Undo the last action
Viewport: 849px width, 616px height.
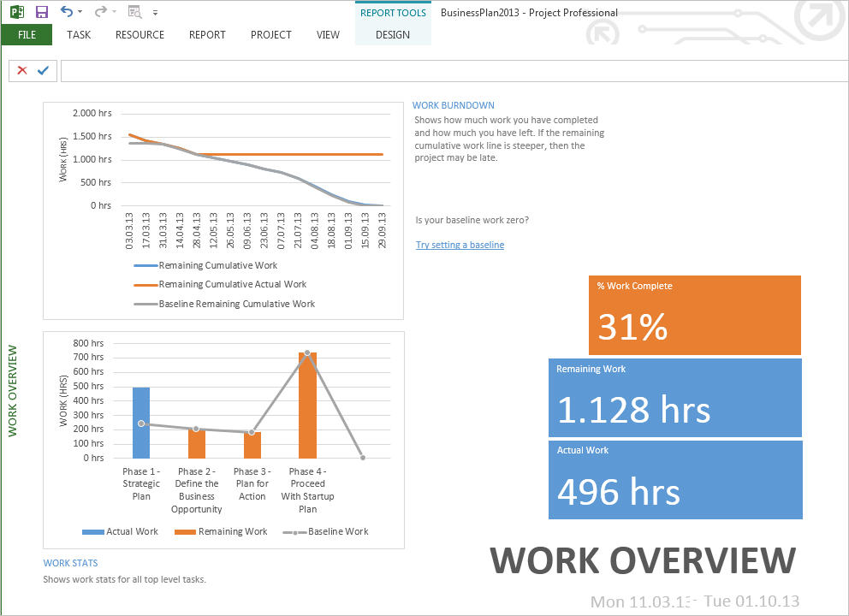(x=67, y=11)
